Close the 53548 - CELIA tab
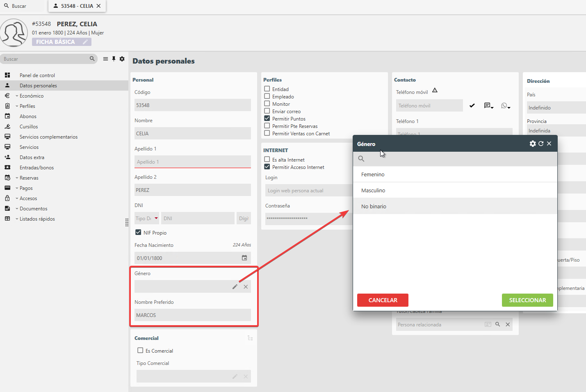This screenshot has height=392, width=586. pyautogui.click(x=98, y=6)
